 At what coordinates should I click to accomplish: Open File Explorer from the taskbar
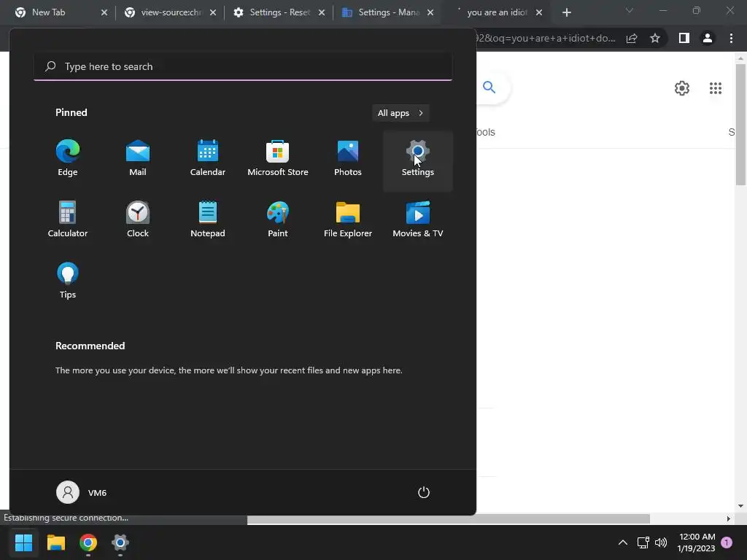click(55, 542)
